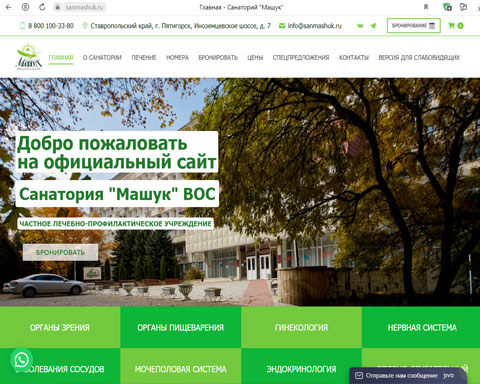The width and height of the screenshot is (480, 384).
Task: Click the БРОНИРОВАНИЕ calendar button in header
Action: (x=413, y=26)
